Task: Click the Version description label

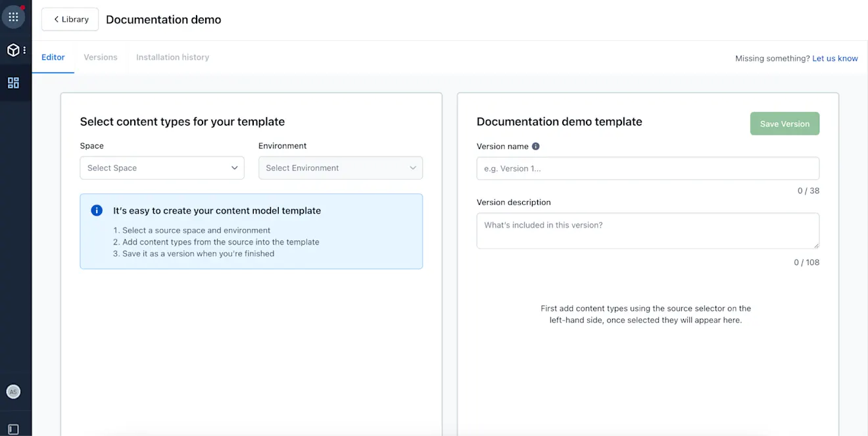Action: tap(514, 203)
